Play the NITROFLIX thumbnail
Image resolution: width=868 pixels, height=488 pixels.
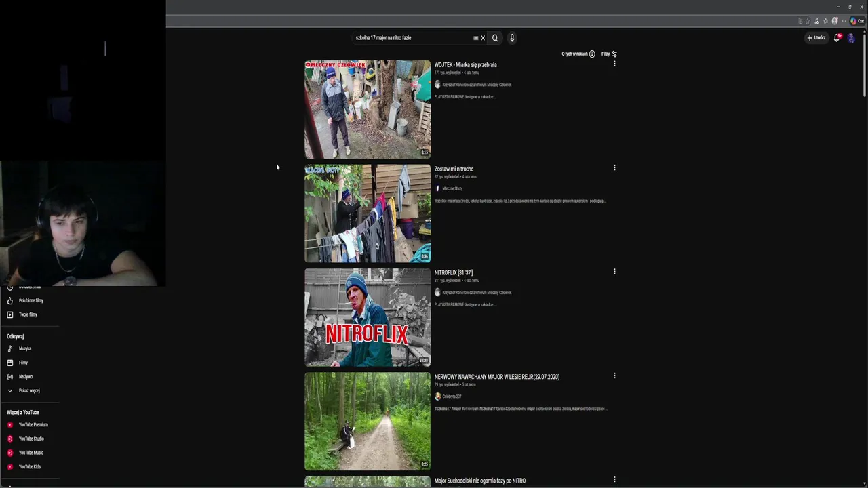tap(368, 317)
